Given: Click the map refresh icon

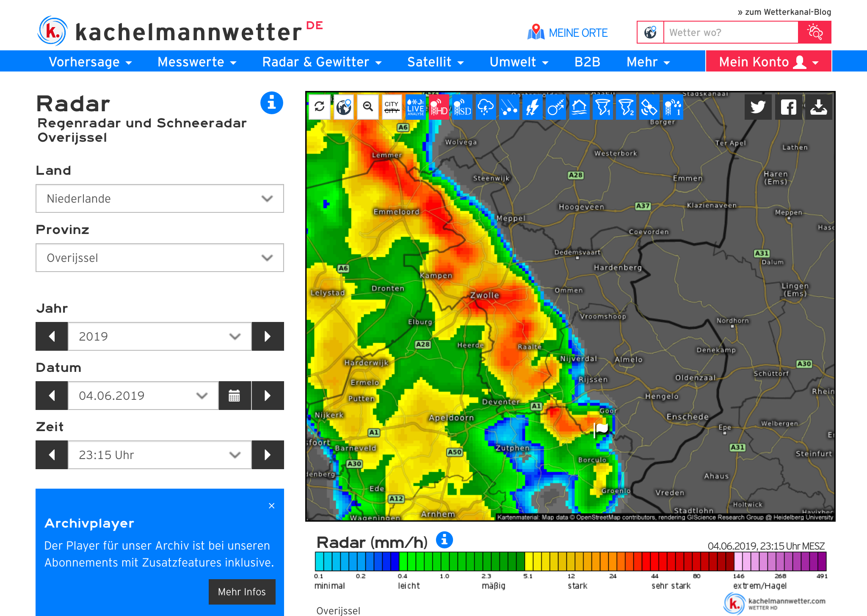Looking at the screenshot, I should [320, 107].
